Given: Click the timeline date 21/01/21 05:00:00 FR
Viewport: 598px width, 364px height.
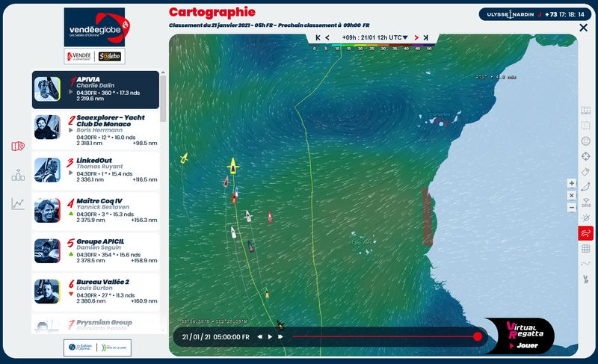Looking at the screenshot, I should click(215, 337).
